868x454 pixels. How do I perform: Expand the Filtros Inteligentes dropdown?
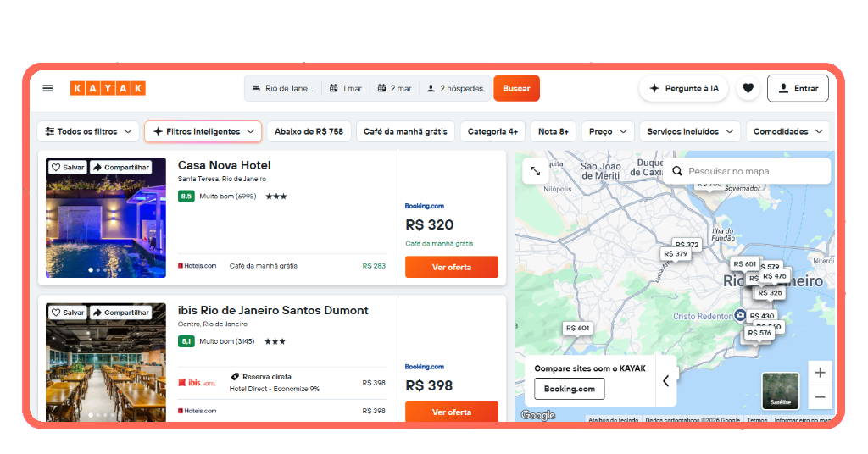203,131
